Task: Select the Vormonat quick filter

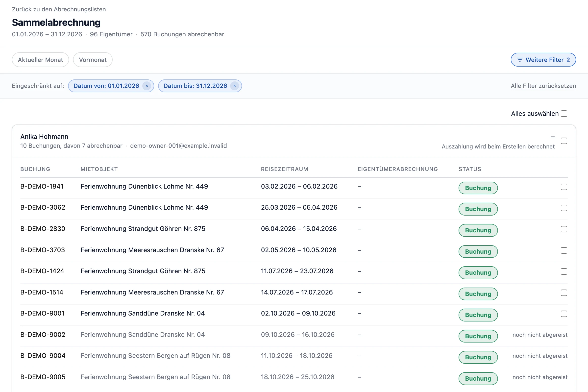Action: point(93,60)
